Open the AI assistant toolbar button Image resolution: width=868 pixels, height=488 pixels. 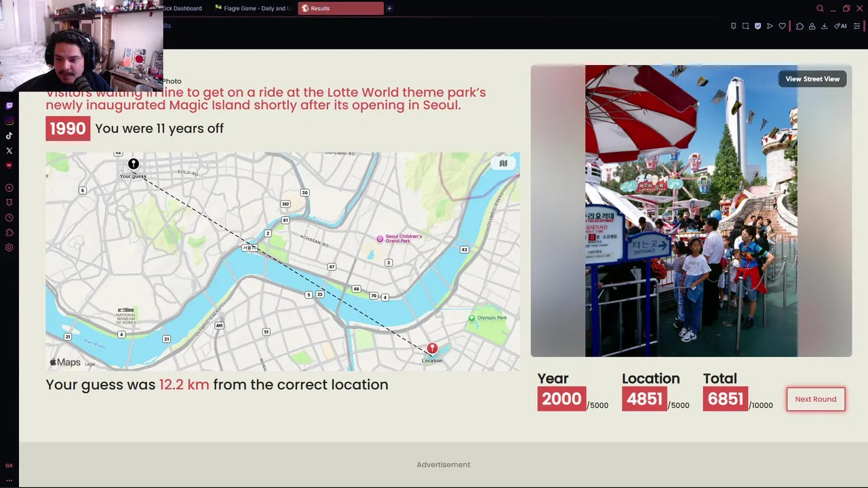[x=841, y=26]
